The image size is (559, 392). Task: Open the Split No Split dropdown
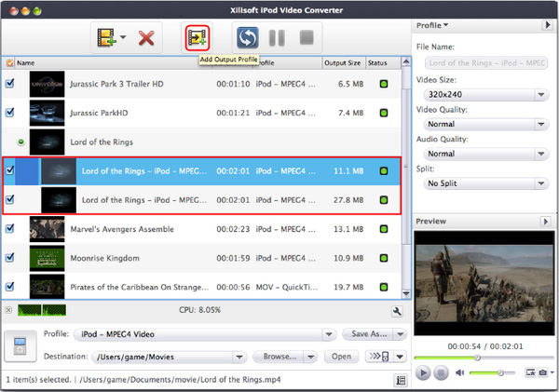(x=486, y=183)
